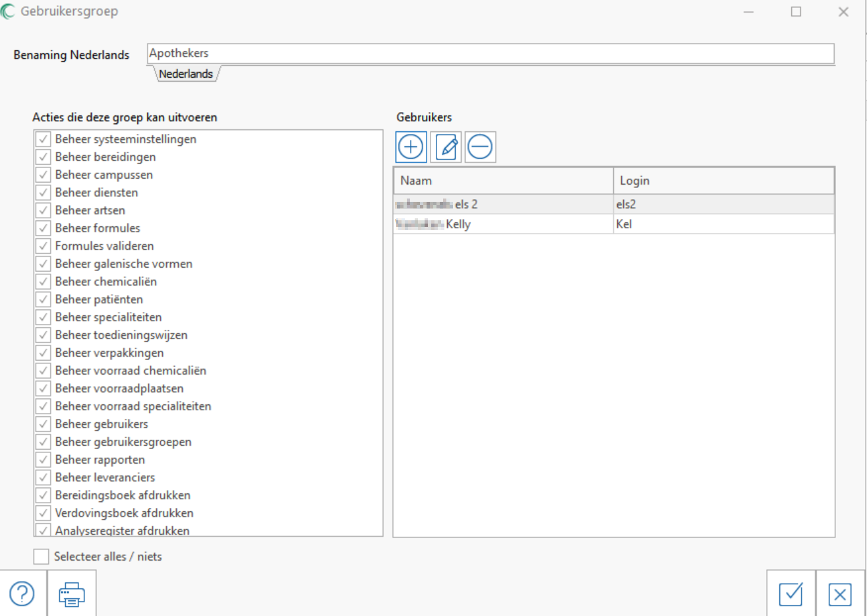867x616 pixels.
Task: Open help with the question mark icon
Action: pyautogui.click(x=22, y=594)
